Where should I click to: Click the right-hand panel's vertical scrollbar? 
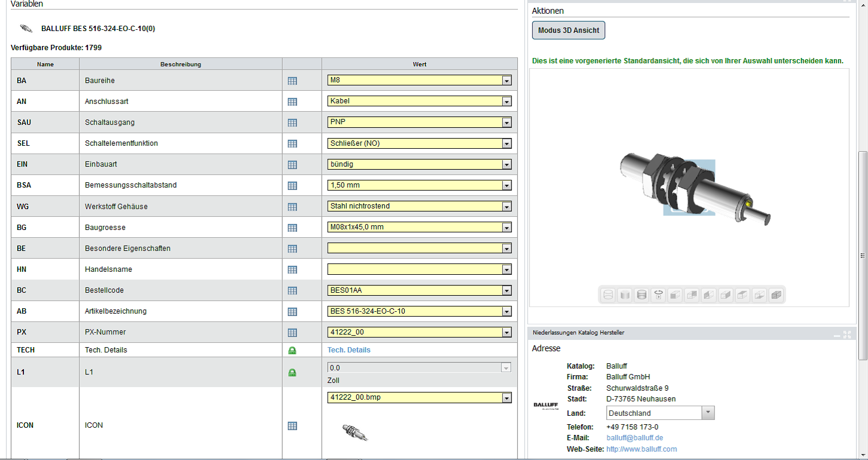coord(863,255)
